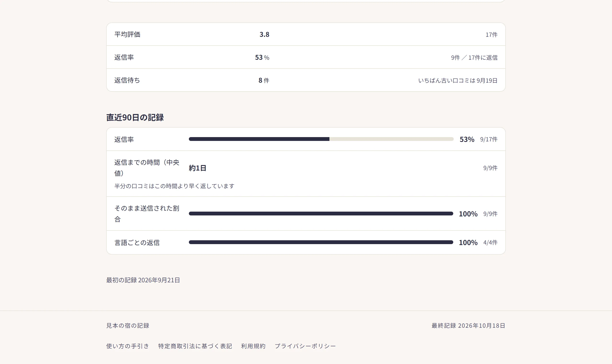The height and width of the screenshot is (364, 612).
Task: Click いちばん古い口コミは 9月19日 note
Action: pyautogui.click(x=458, y=80)
